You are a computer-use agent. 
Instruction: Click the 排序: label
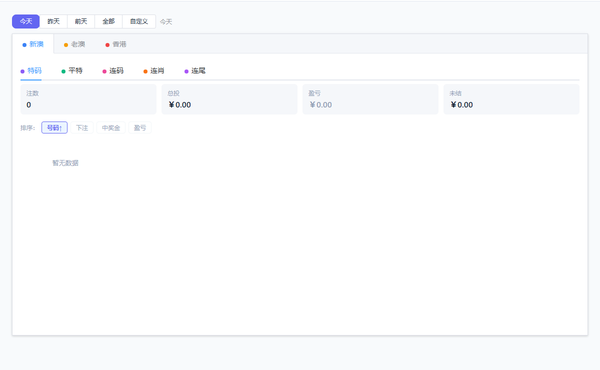tap(28, 128)
